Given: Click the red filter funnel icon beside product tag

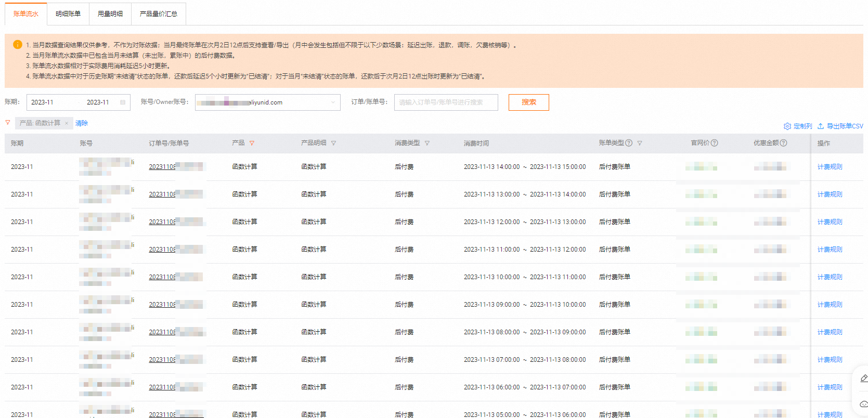Looking at the screenshot, I should (x=8, y=123).
